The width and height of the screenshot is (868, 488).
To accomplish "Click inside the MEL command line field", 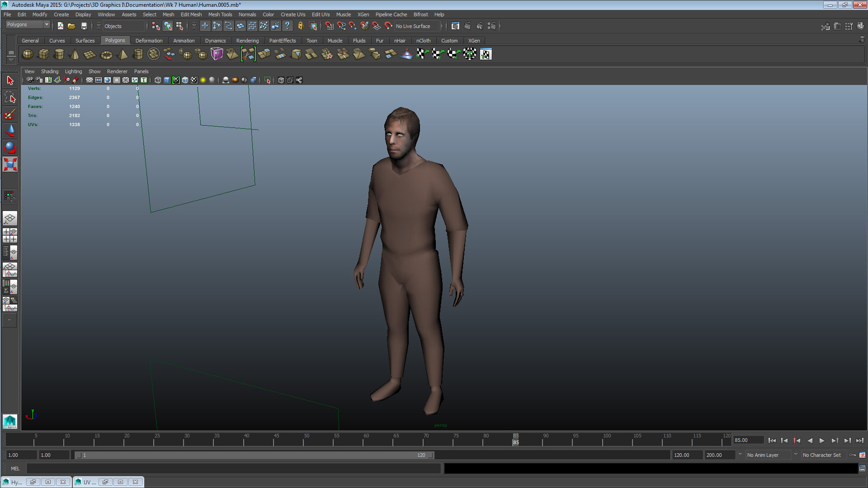I will (226, 469).
